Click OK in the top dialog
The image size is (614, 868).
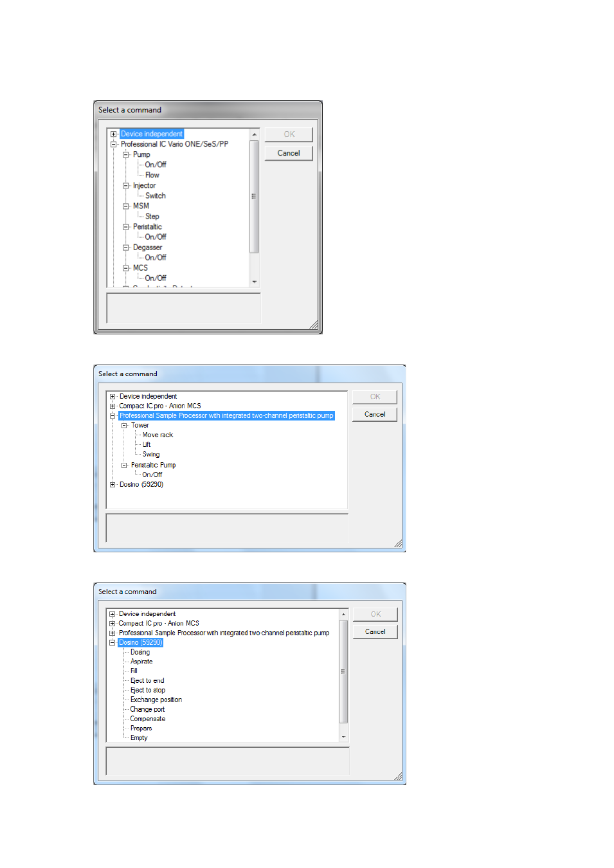(289, 134)
